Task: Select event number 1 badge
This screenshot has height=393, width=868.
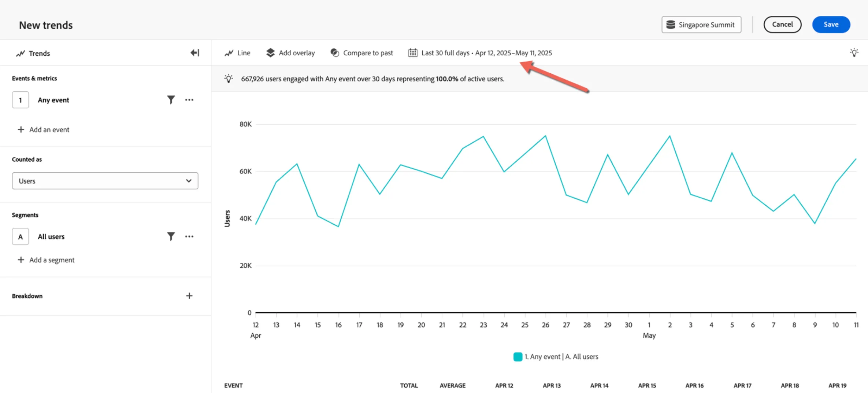Action: tap(21, 100)
